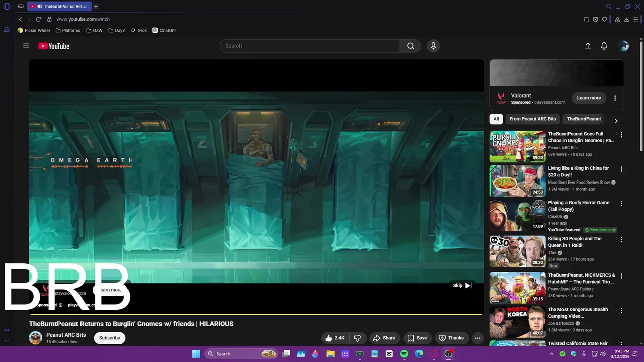The height and width of the screenshot is (362, 644).
Task: Open GX icon in the left sidebar
Action: 7,330
